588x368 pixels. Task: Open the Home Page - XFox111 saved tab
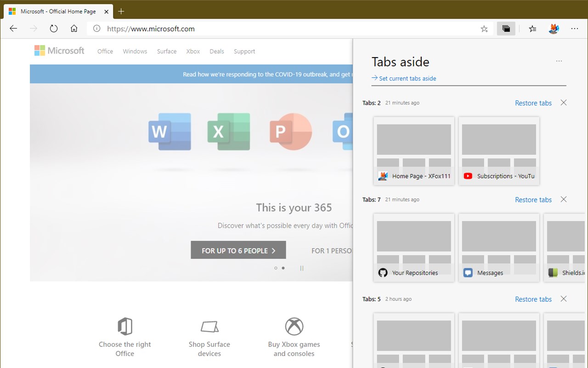414,151
